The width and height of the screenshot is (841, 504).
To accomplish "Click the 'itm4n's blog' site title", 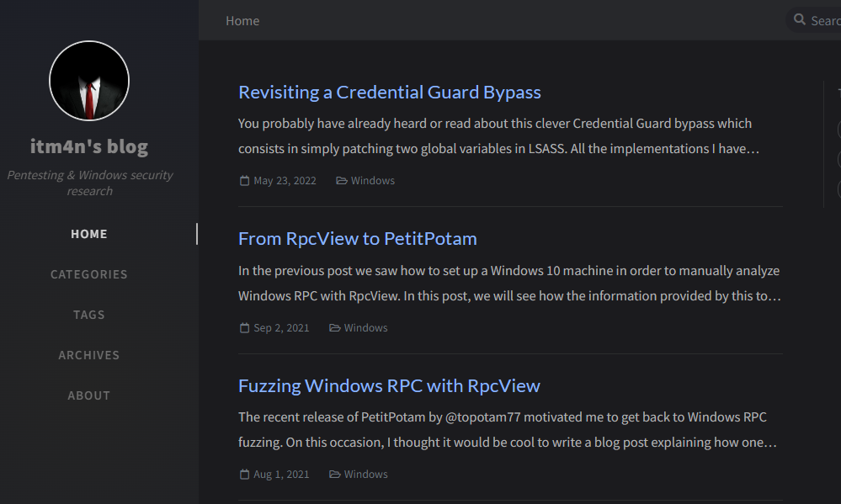I will pyautogui.click(x=89, y=146).
